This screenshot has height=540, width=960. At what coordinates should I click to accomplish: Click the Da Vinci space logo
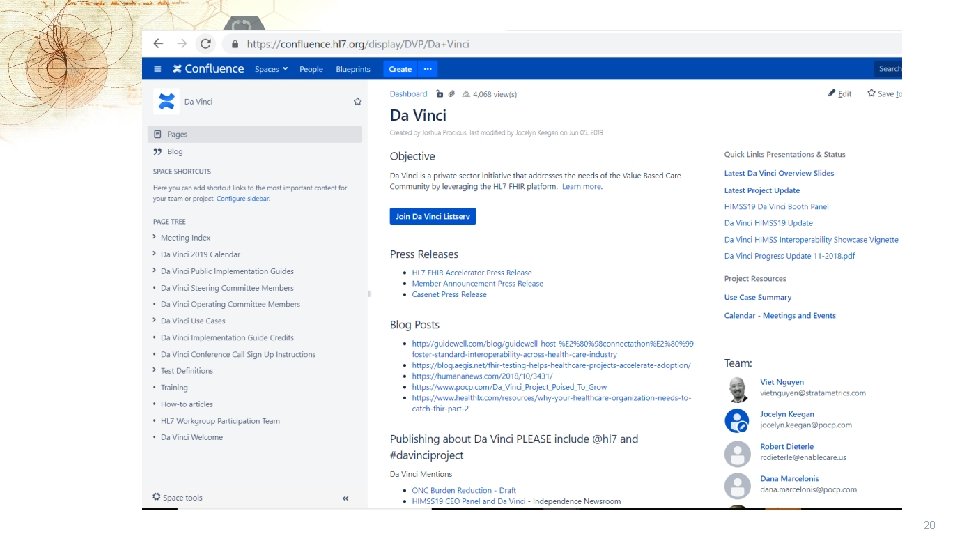tap(166, 101)
